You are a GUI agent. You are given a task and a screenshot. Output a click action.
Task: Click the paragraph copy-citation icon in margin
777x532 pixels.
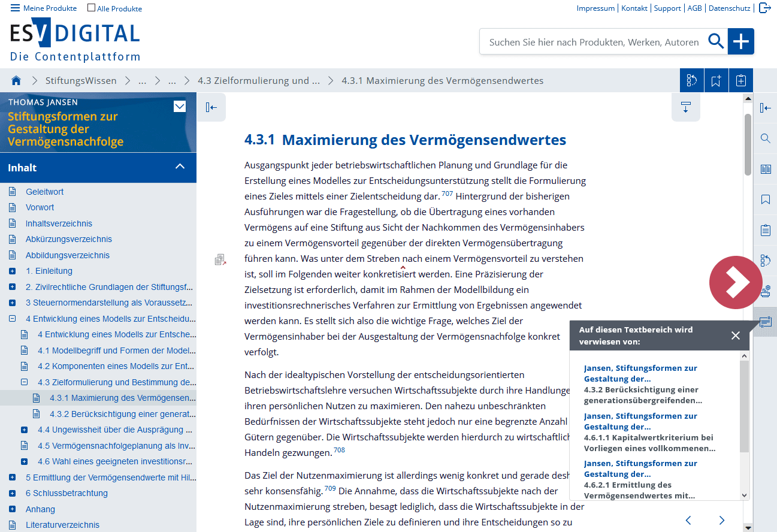pyautogui.click(x=220, y=259)
